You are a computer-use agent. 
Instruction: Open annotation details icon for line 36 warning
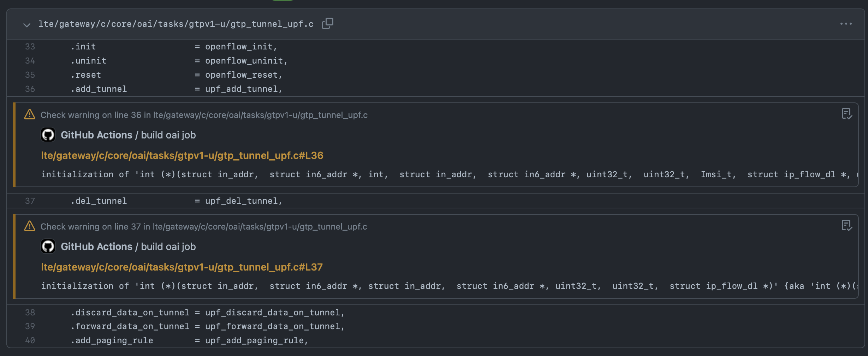[x=847, y=114]
